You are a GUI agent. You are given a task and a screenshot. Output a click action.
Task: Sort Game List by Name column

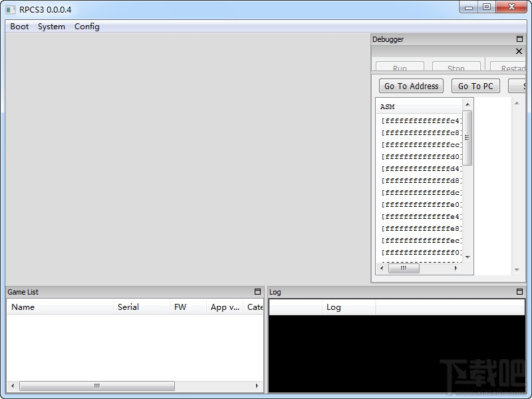60,307
